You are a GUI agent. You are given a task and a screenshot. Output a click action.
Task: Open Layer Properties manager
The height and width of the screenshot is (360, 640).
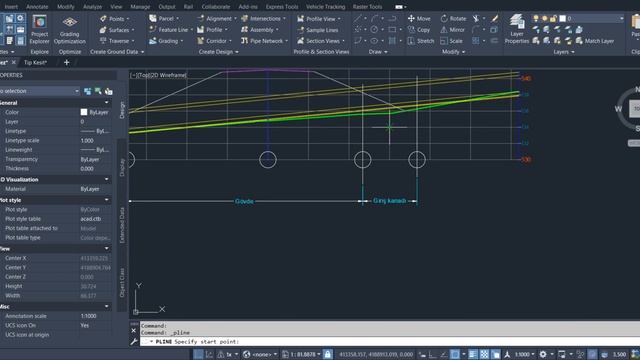[516, 29]
